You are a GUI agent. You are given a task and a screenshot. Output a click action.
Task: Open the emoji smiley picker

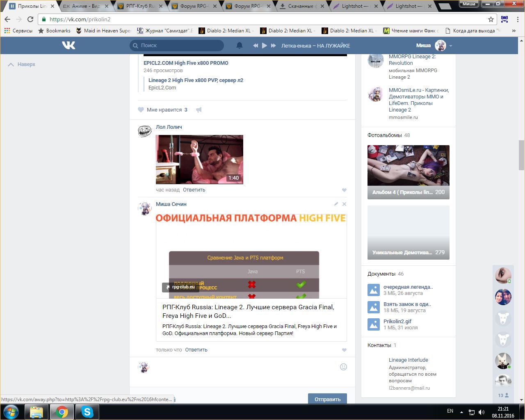click(344, 367)
